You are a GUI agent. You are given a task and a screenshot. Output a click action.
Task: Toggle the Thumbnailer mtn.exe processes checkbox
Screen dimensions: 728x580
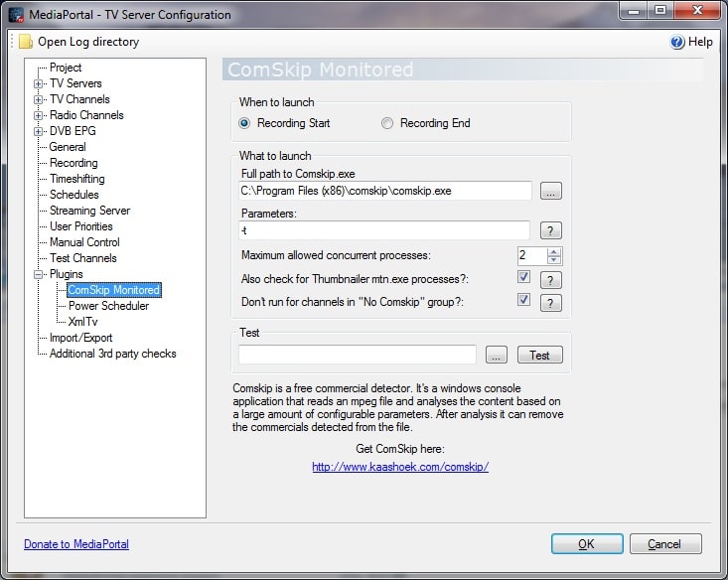(523, 277)
